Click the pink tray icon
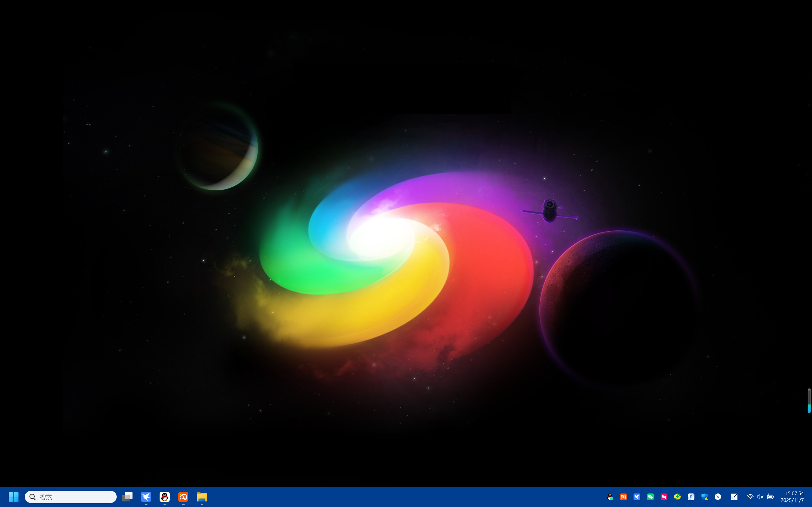This screenshot has width=812, height=507. pyautogui.click(x=664, y=497)
